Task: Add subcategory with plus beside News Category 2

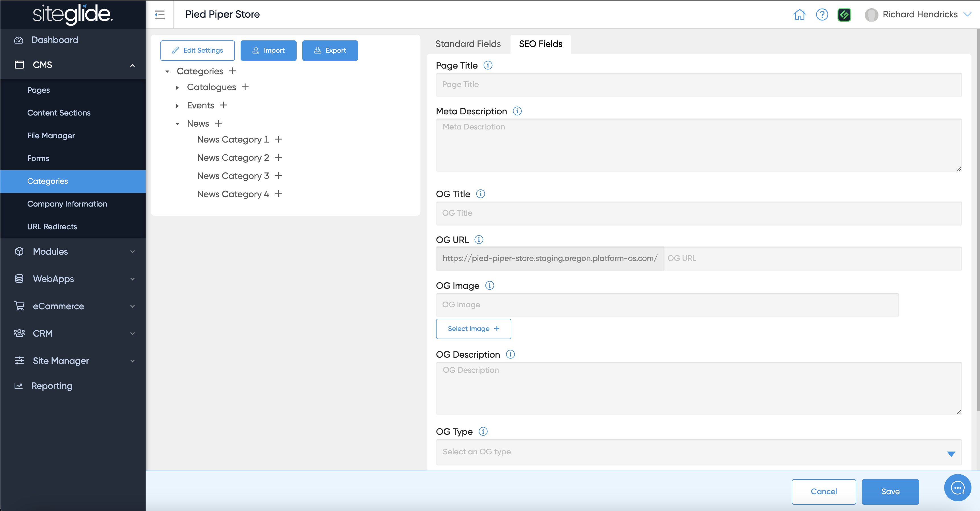Action: click(278, 158)
